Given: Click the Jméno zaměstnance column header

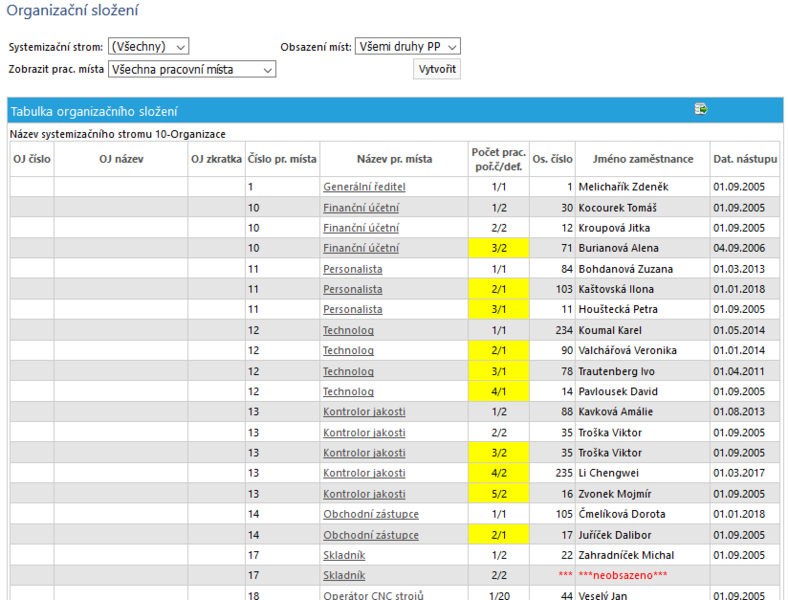Looking at the screenshot, I should click(x=643, y=159).
